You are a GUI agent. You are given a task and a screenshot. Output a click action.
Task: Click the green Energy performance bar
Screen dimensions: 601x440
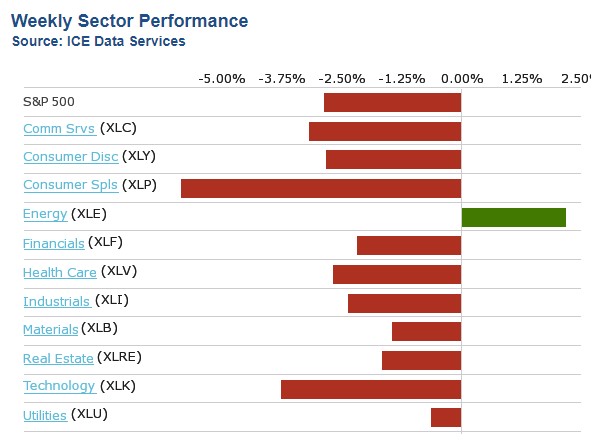(513, 217)
